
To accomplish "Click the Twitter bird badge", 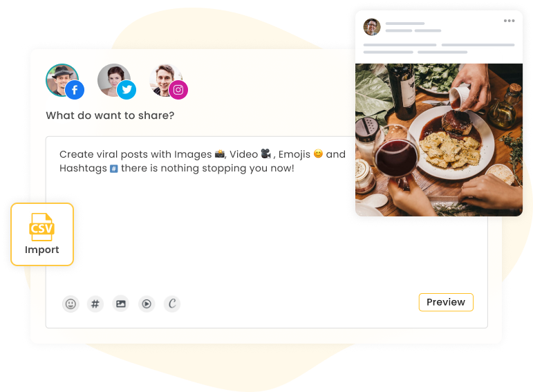I will pos(127,90).
